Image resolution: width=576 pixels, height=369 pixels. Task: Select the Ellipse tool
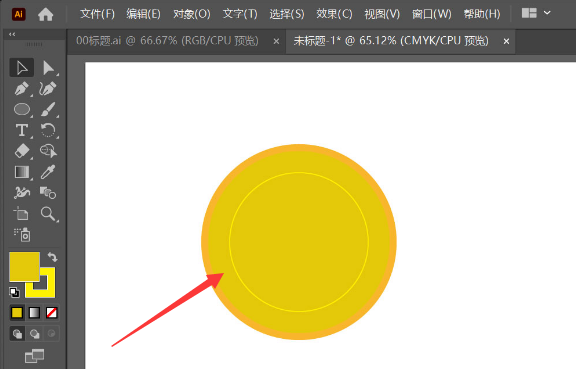coord(22,110)
